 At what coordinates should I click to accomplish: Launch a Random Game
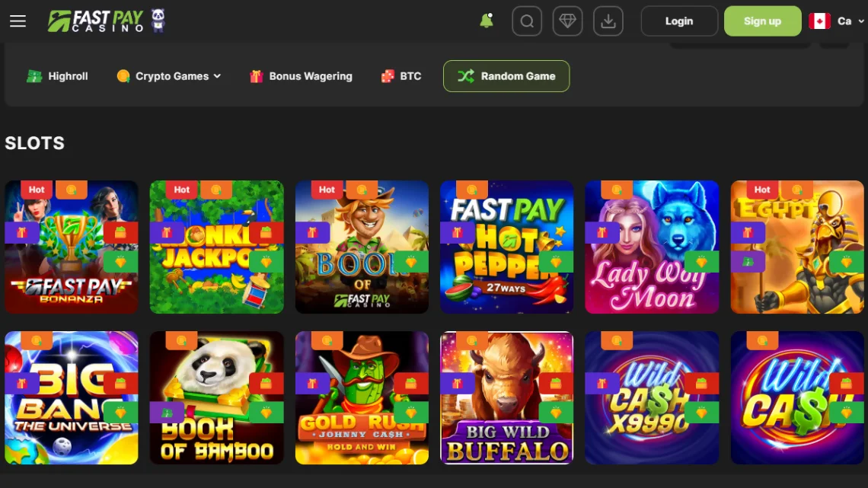(506, 76)
